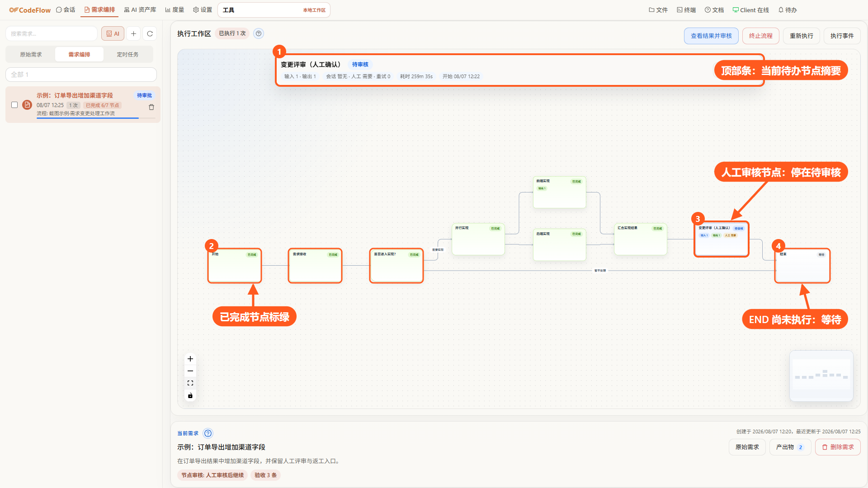Open the 会话 tab
Viewport: 868px width, 488px height.
click(x=66, y=9)
